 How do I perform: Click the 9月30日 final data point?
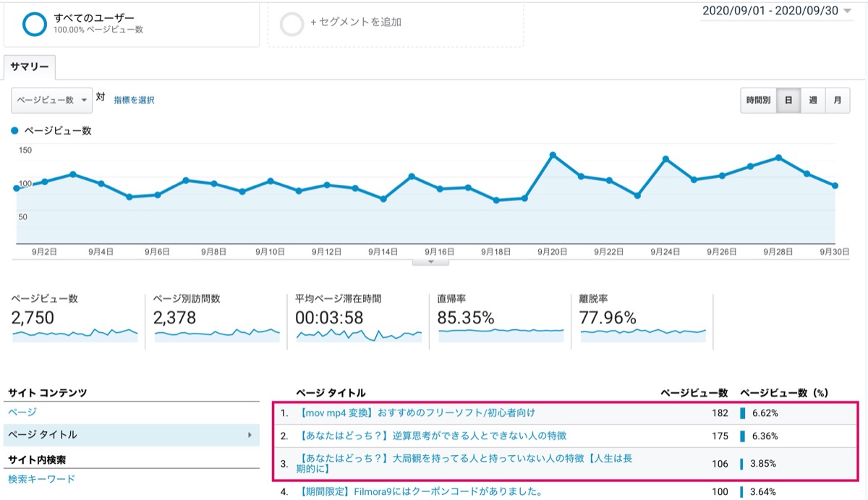coord(835,186)
